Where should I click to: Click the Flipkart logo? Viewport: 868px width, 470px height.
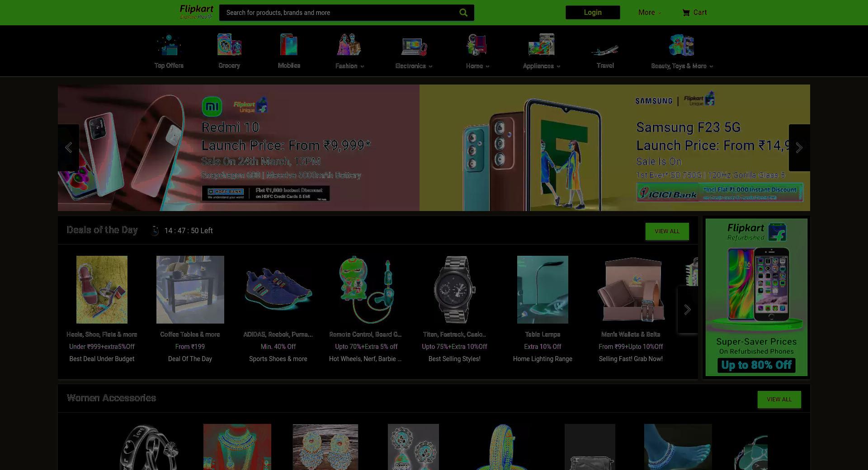pyautogui.click(x=196, y=12)
